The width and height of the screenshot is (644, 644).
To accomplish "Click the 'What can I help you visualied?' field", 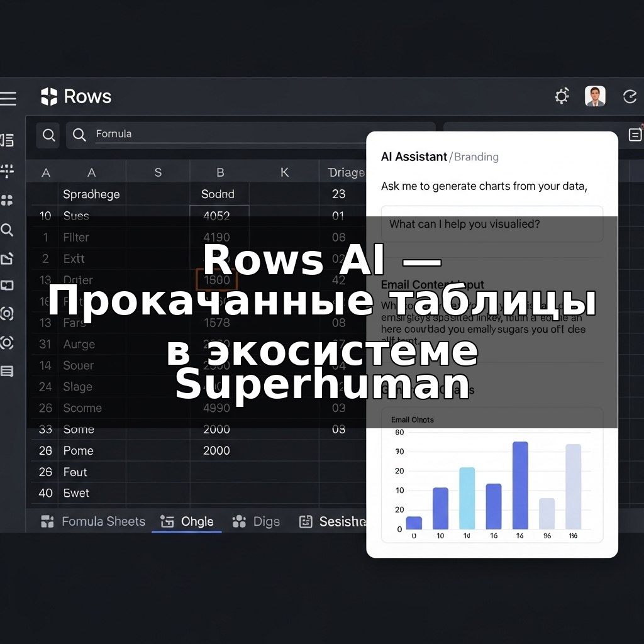I will [492, 225].
